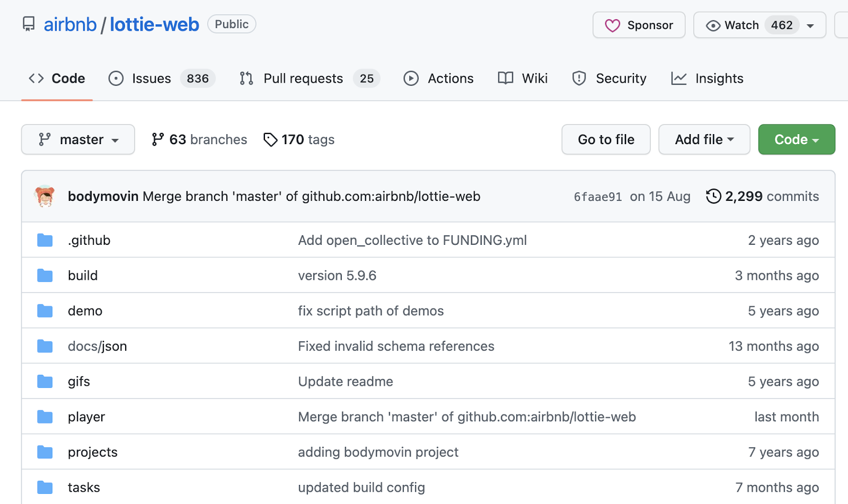Click the docs/json folder icon
848x504 pixels.
45,346
